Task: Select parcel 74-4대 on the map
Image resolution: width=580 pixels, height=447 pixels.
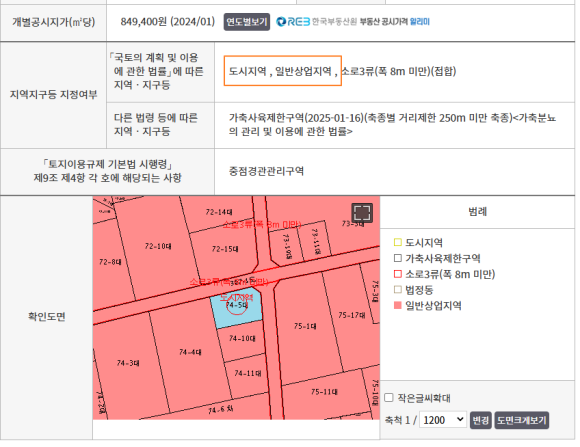Action: 190,352
